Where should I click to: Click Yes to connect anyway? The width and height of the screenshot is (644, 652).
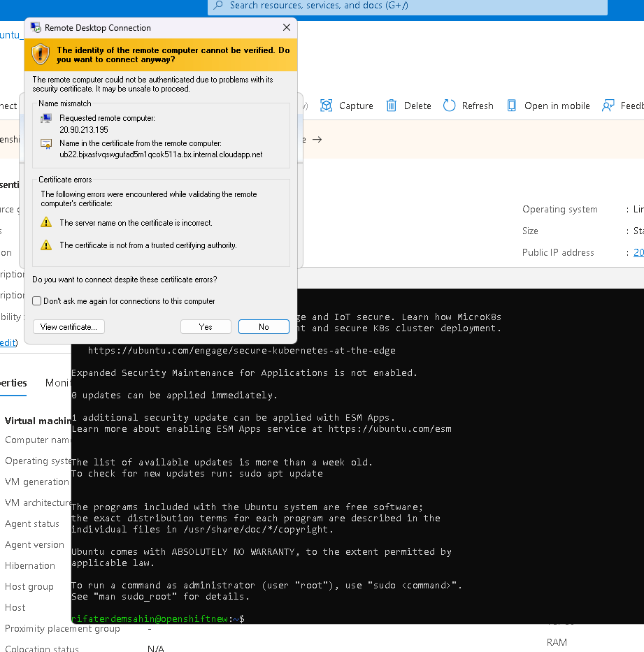tap(206, 327)
